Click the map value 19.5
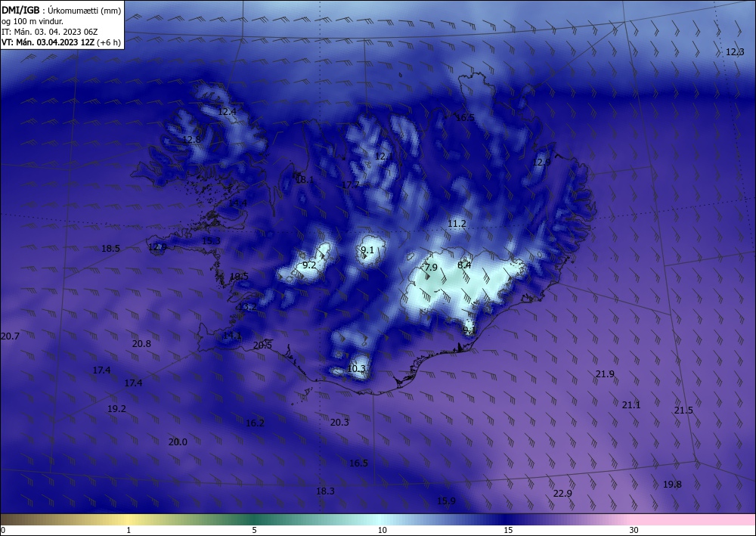 click(x=239, y=277)
